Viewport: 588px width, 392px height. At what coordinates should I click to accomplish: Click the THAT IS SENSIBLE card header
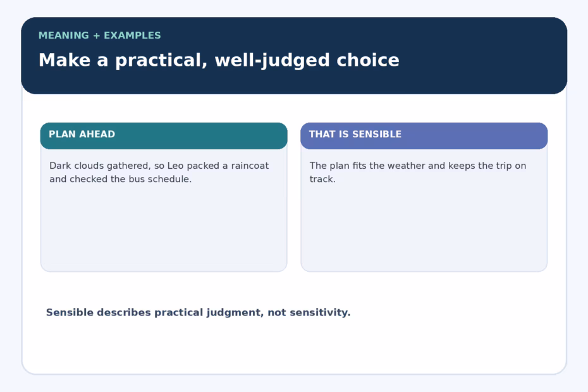(x=424, y=135)
